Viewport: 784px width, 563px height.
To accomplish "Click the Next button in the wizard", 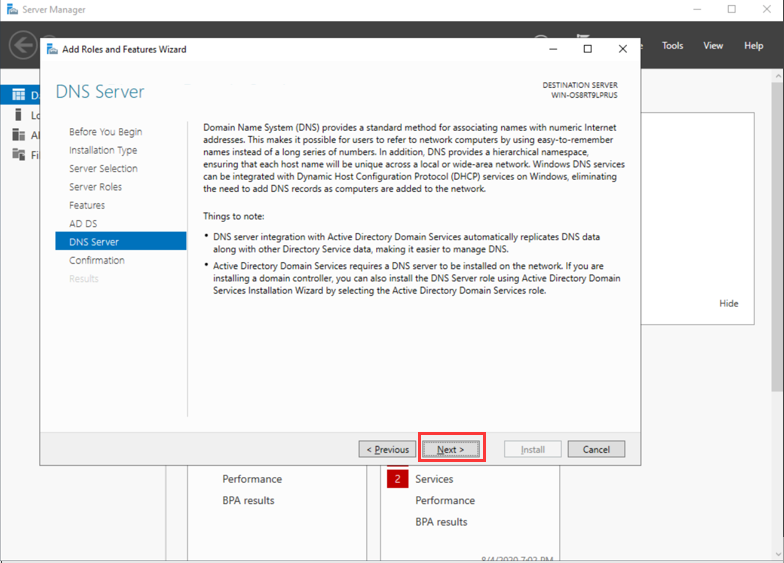I will coord(451,449).
